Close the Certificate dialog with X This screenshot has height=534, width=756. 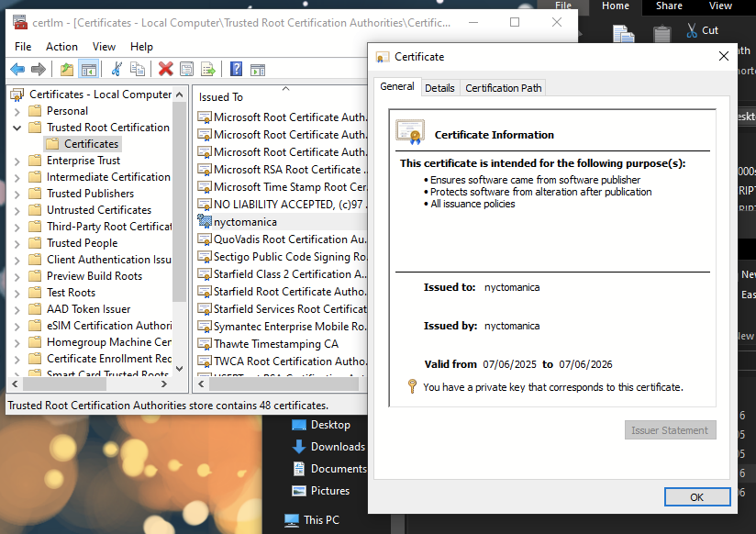click(723, 57)
